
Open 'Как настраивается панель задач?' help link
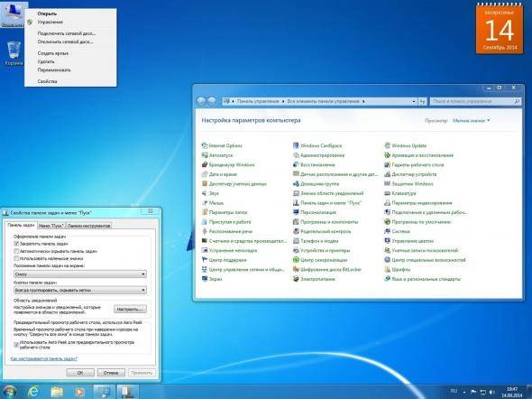(x=44, y=358)
